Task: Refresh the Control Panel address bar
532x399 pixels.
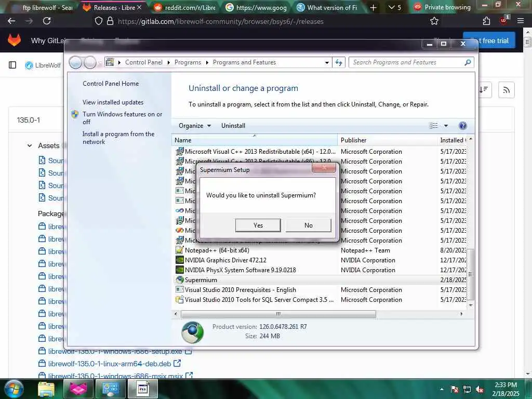Action: tap(339, 62)
